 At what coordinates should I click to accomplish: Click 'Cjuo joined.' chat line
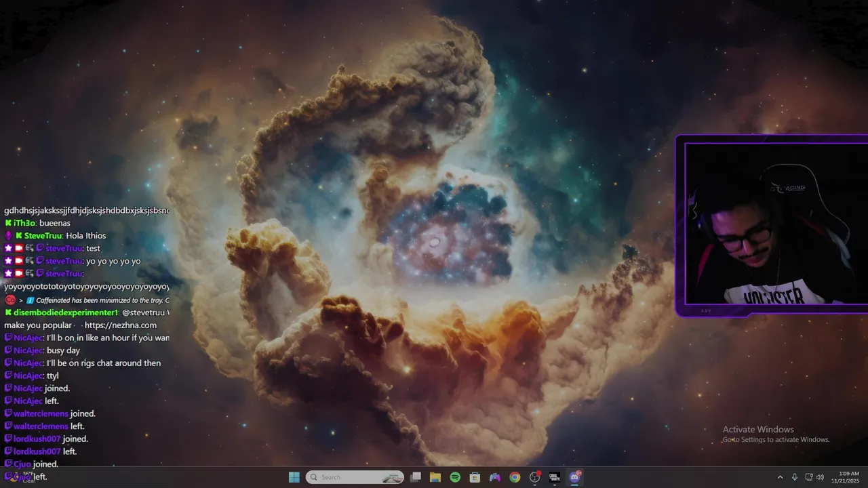click(x=32, y=464)
